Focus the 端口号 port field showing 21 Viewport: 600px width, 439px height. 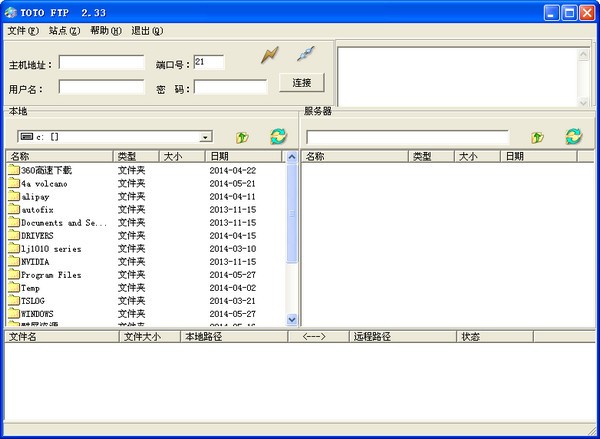coord(209,62)
